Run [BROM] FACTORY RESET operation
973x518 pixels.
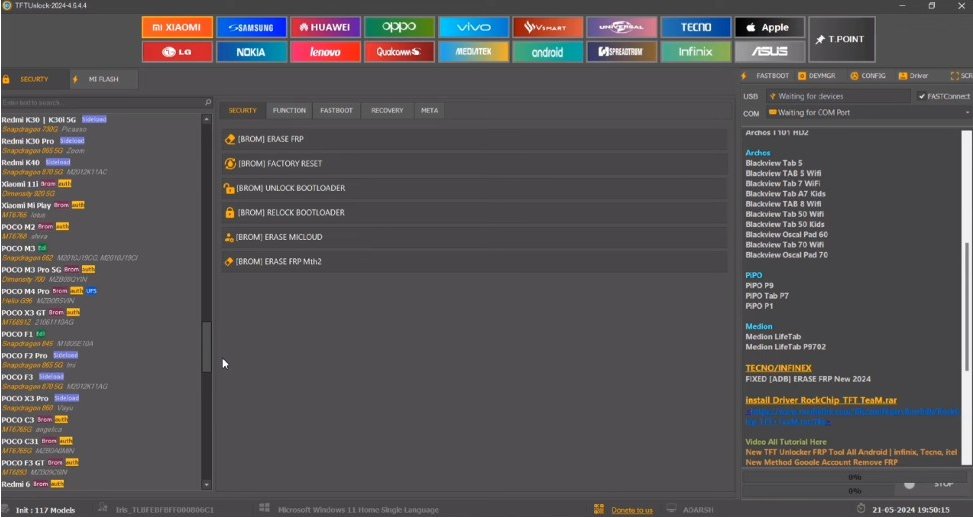tap(475, 164)
